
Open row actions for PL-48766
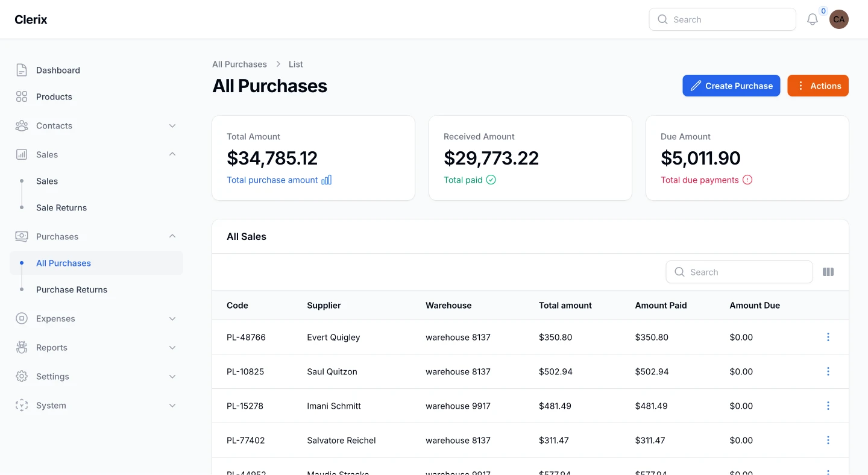pos(828,337)
